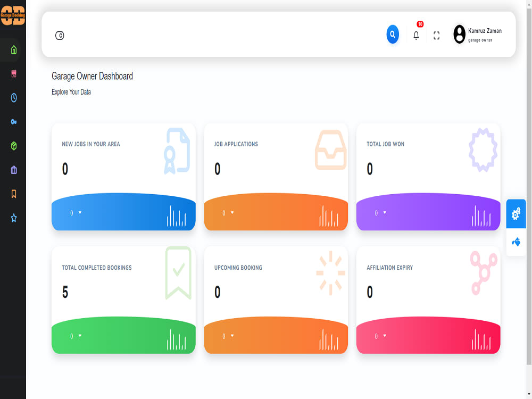Open the orange bookmark sidebar icon
Viewport: 532px width, 399px height.
[x=14, y=194]
